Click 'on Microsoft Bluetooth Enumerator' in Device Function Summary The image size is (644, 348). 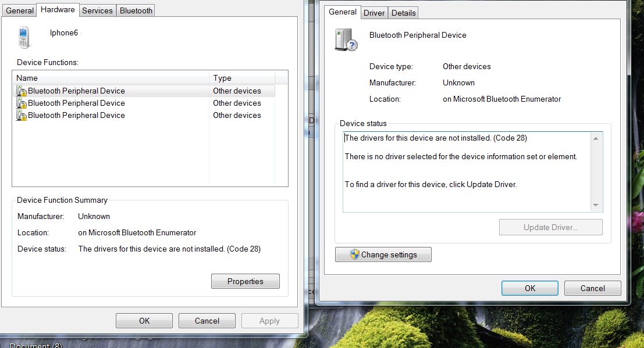click(x=137, y=233)
